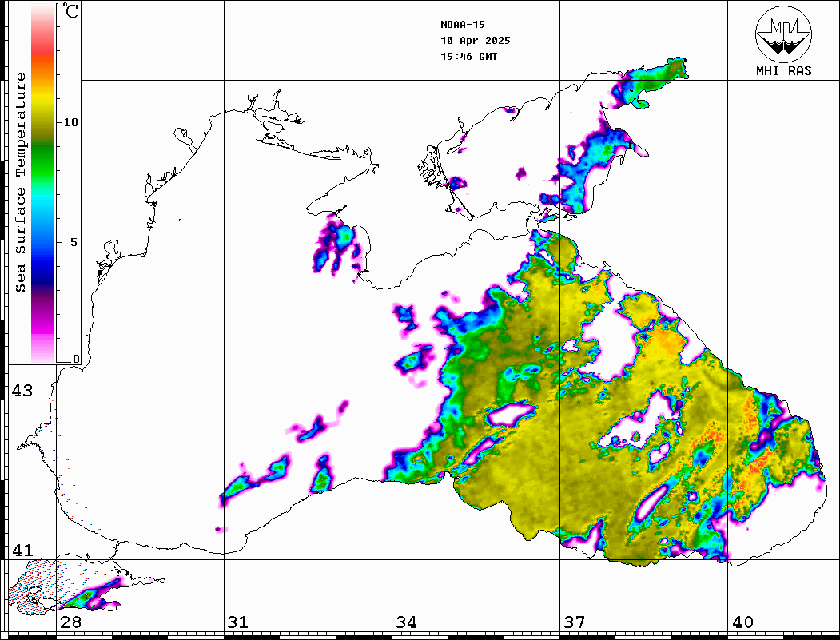This screenshot has height=640, width=840.
Task: Click the 'Sea Surface Temperature' legend title
Action: click(20, 182)
